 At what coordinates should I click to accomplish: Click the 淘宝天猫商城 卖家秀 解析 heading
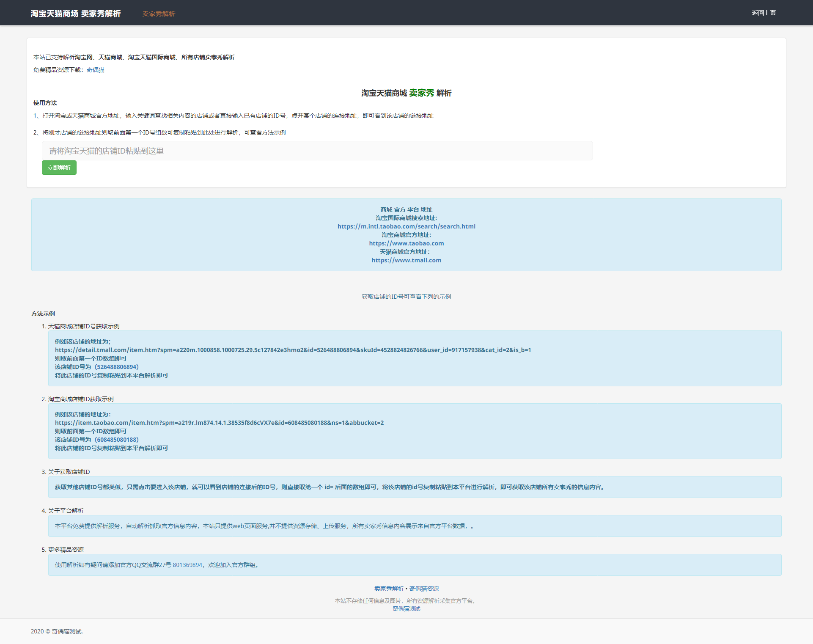406,93
